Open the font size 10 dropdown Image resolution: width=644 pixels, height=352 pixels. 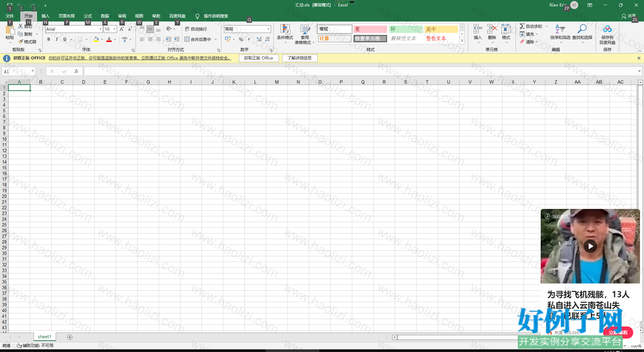115,29
